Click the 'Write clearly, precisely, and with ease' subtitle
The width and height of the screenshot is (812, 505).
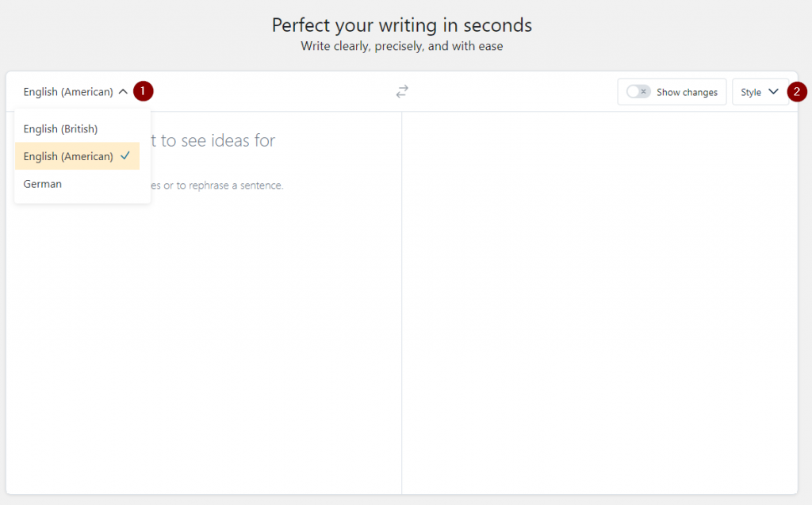coord(402,47)
